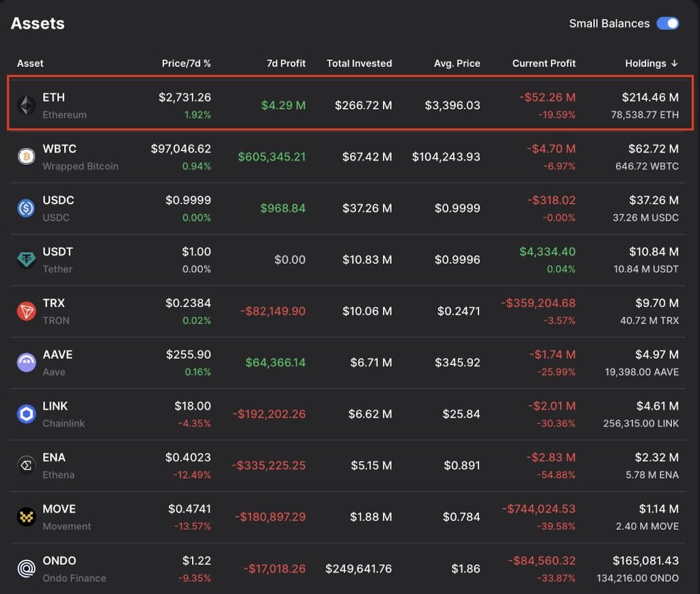Click the Chainlink hexagon icon
The width and height of the screenshot is (700, 594).
(27, 414)
